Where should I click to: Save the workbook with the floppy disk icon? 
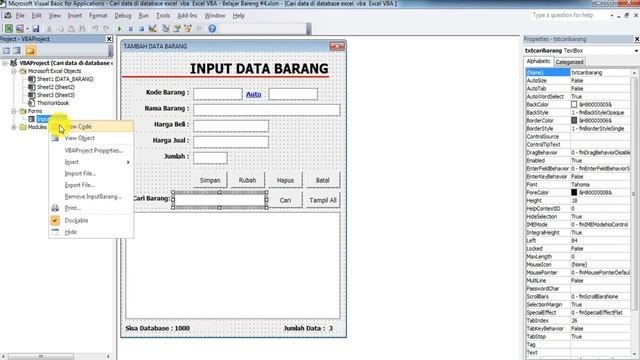[36, 29]
